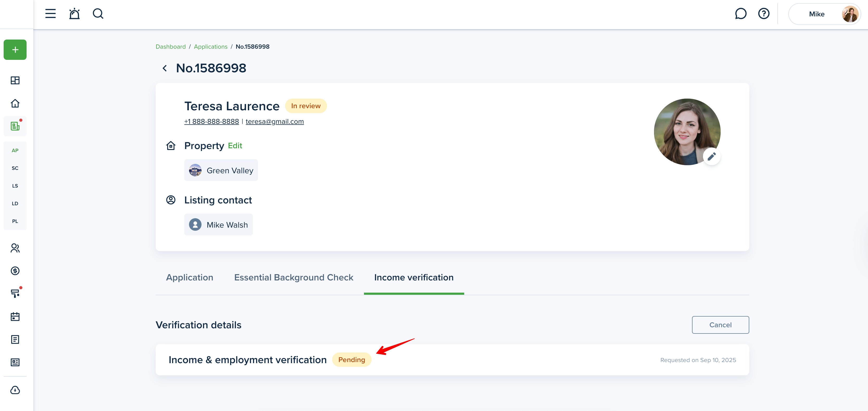
Task: Click the In review status badge
Action: coord(306,106)
